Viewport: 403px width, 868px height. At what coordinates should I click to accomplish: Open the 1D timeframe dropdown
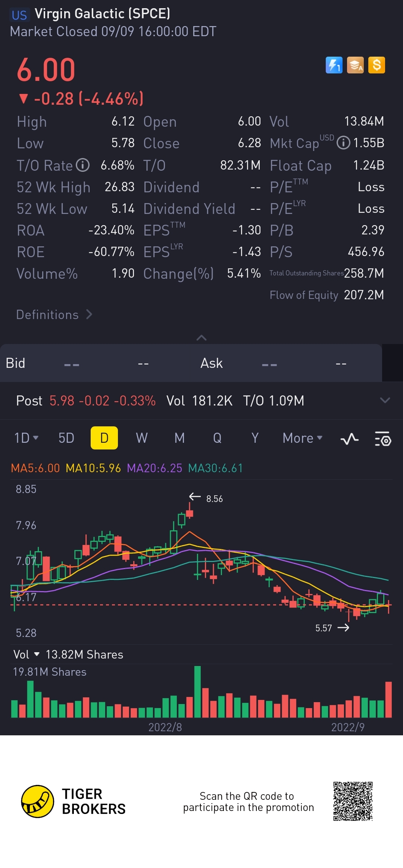point(26,438)
